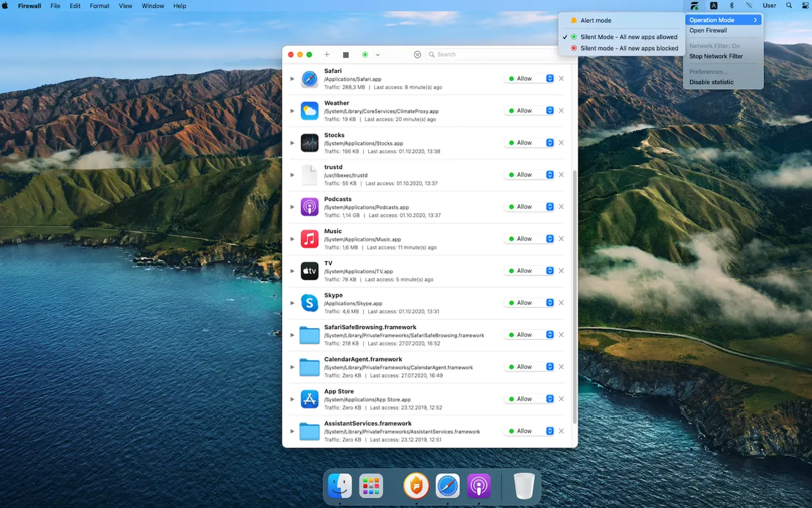812x508 pixels.
Task: Click the Safari app icon in the rules list
Action: 309,78
